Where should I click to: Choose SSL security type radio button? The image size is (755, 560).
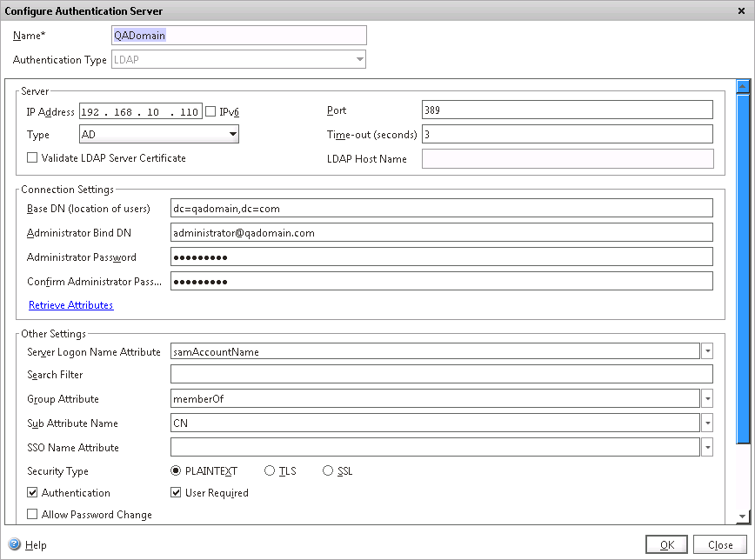(328, 471)
